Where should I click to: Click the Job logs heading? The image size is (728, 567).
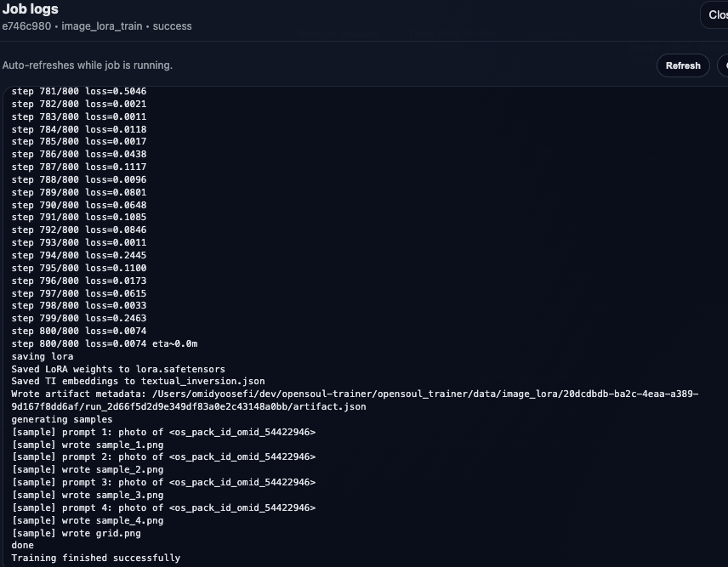coord(31,9)
